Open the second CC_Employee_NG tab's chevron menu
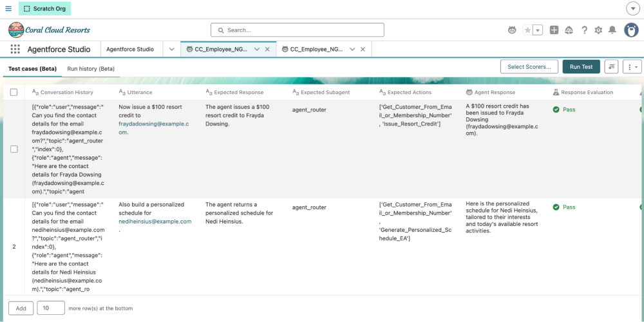Screen dimensions: 644x322 352,50
